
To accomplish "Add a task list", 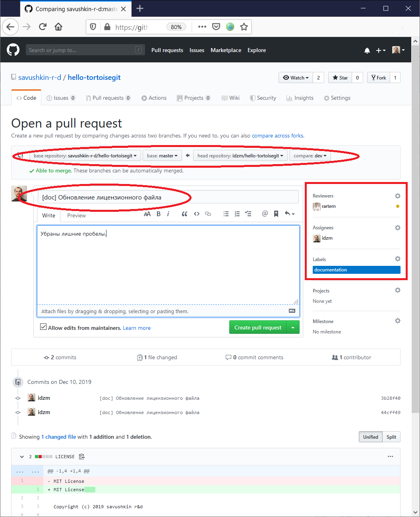I will click(248, 214).
